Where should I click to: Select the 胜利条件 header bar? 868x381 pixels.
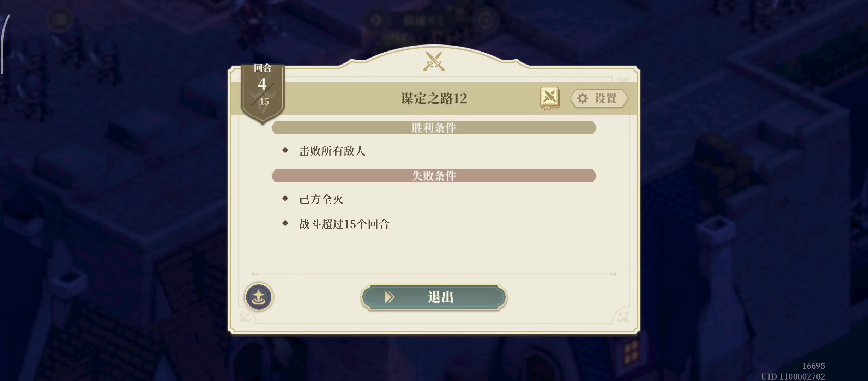coord(434,128)
